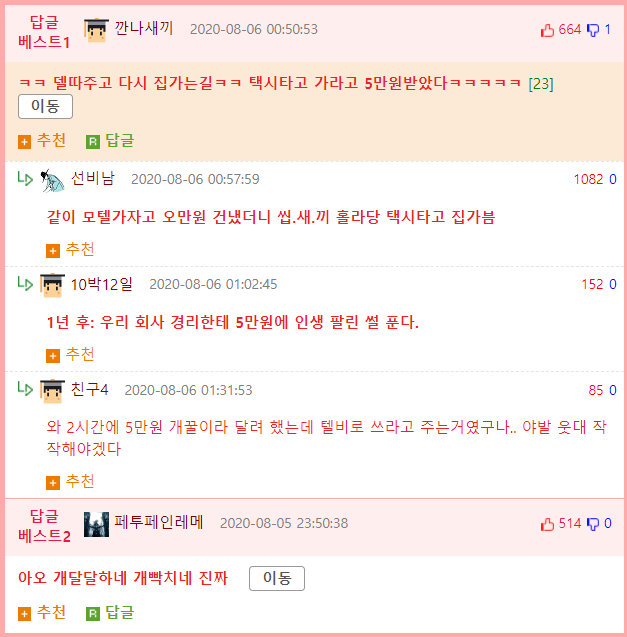Image resolution: width=627 pixels, height=637 pixels.
Task: Click orange plus 추천 icon under 10박12일's reply
Action: pos(53,356)
